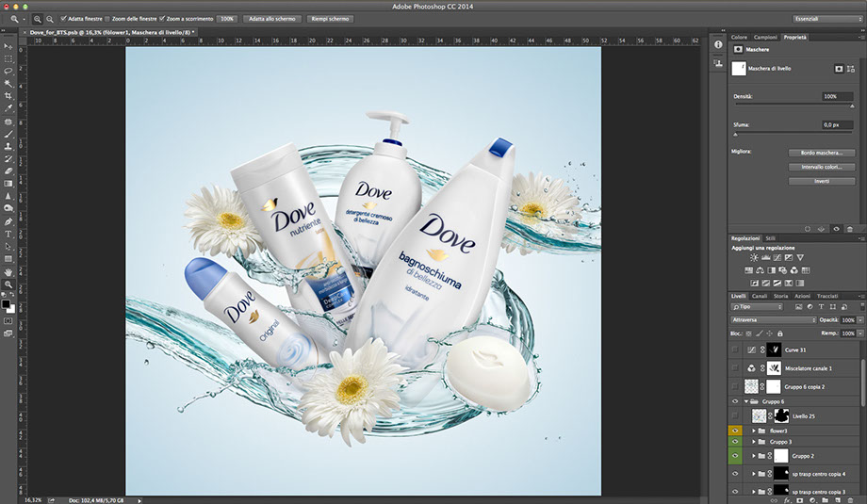Open the Tipo layer filter dropdown
This screenshot has width=867, height=504.
pyautogui.click(x=757, y=307)
